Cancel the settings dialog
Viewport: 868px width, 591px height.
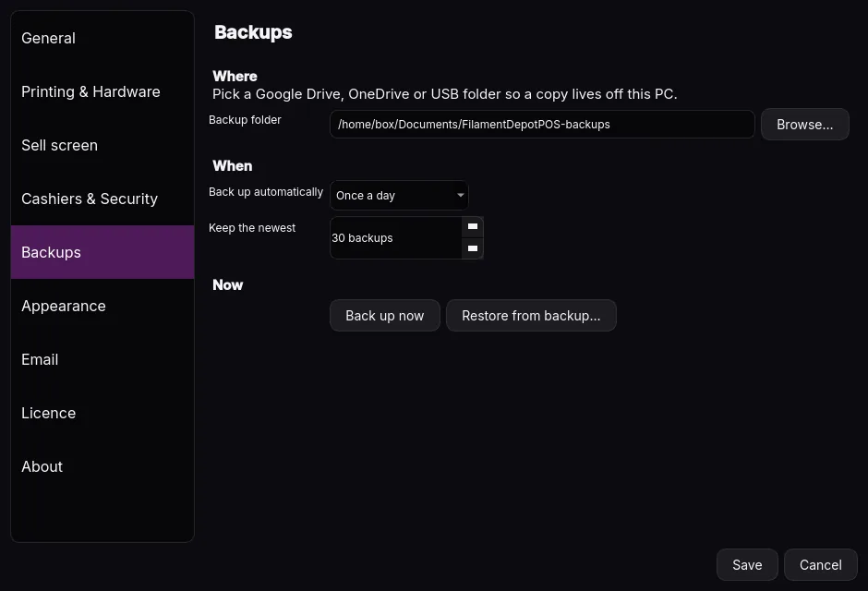820,565
